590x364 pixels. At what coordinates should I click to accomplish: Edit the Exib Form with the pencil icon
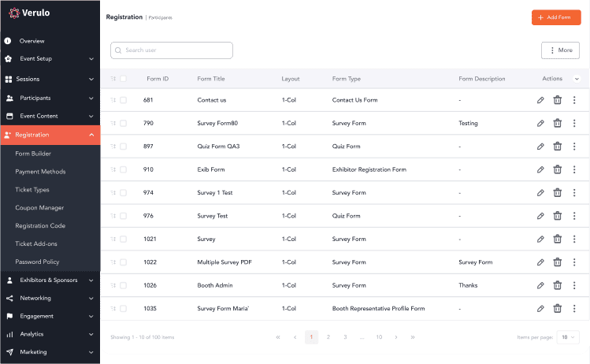[x=540, y=169]
